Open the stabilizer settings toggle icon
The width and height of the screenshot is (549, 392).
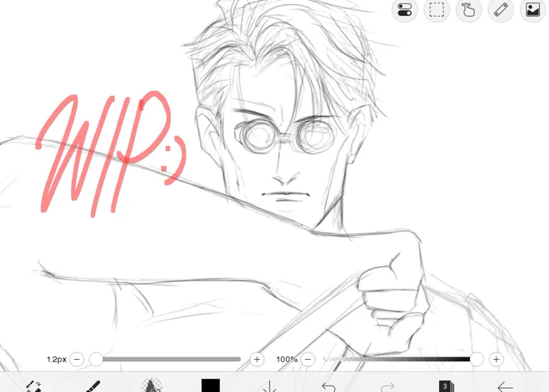pyautogui.click(x=404, y=10)
